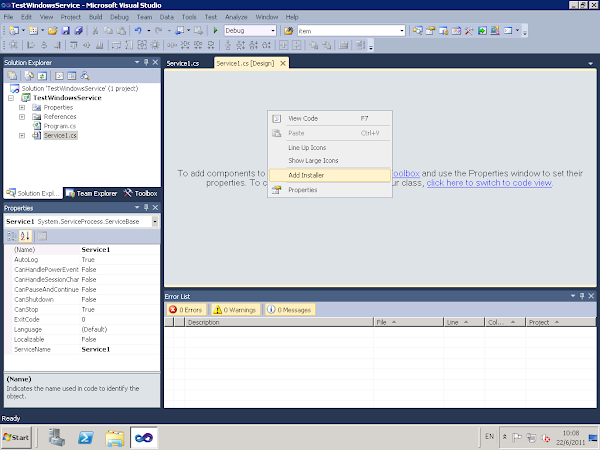Click the 'click here to switch to code view' link
Viewport: 600px width, 450px height.
click(489, 183)
